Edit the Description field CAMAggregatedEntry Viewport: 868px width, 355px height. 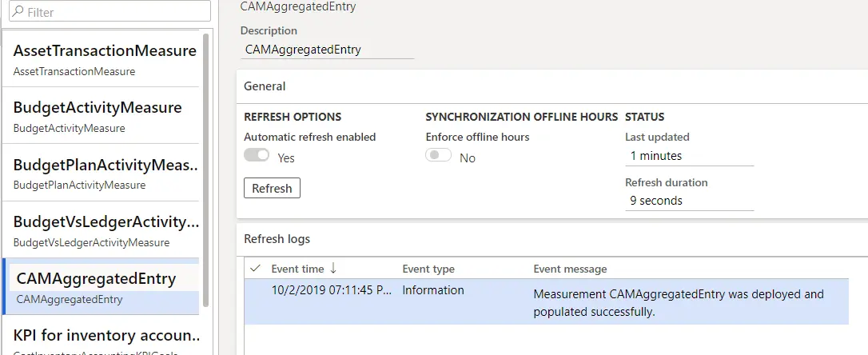tap(328, 50)
